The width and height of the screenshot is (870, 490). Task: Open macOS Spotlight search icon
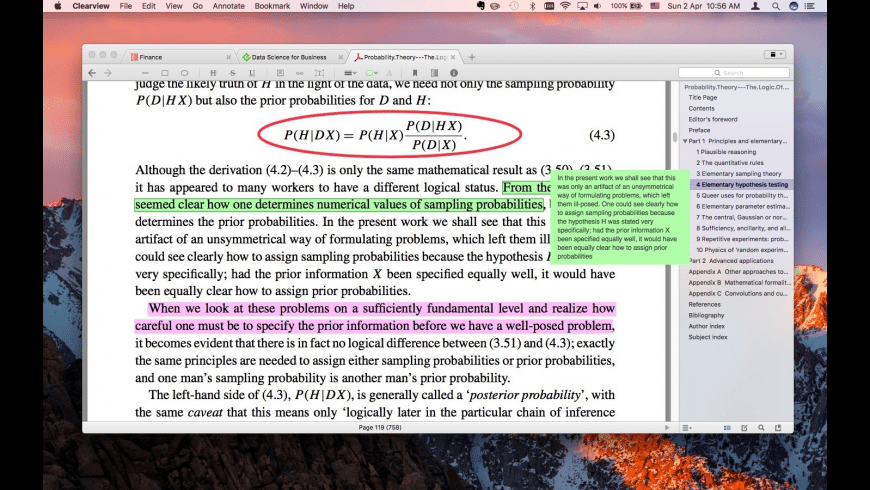tap(776, 6)
